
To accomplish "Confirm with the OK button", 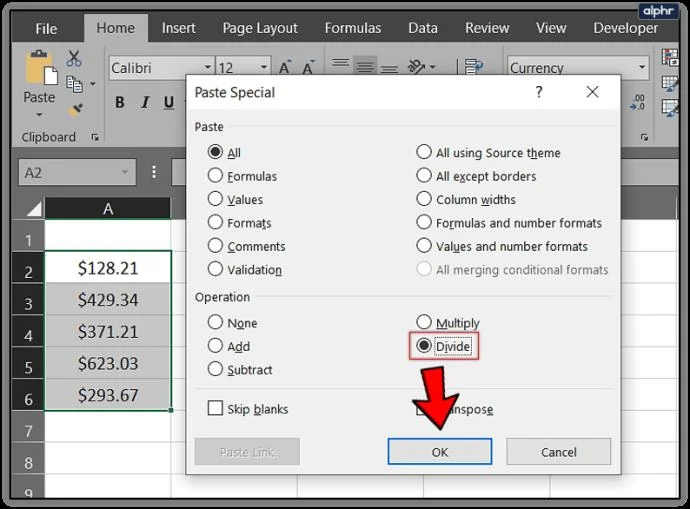I will [x=440, y=451].
